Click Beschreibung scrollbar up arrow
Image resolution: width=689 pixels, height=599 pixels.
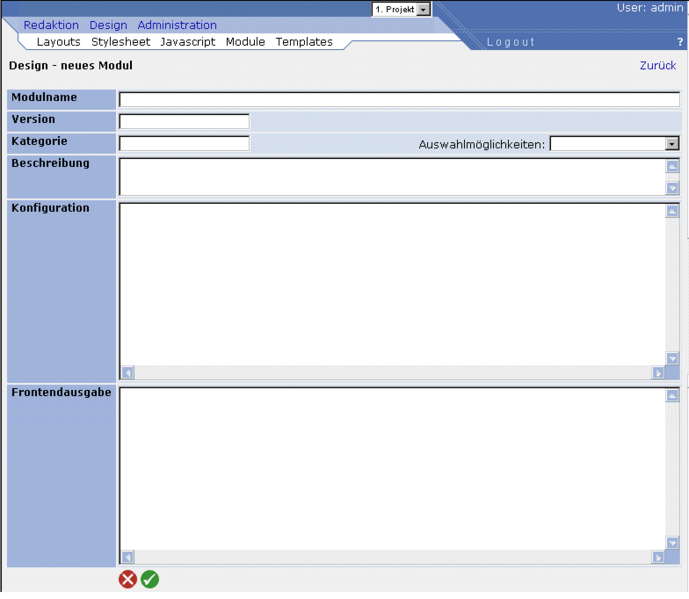(x=672, y=166)
